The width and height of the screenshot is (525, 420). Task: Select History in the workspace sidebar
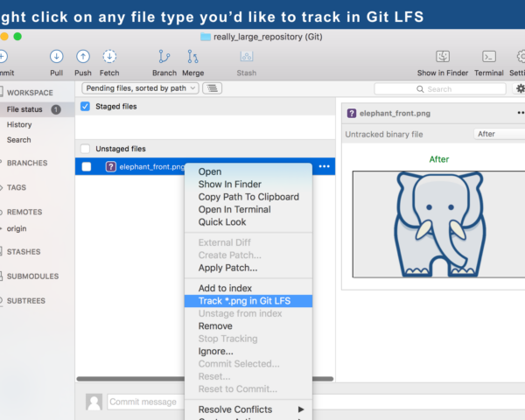coord(19,125)
